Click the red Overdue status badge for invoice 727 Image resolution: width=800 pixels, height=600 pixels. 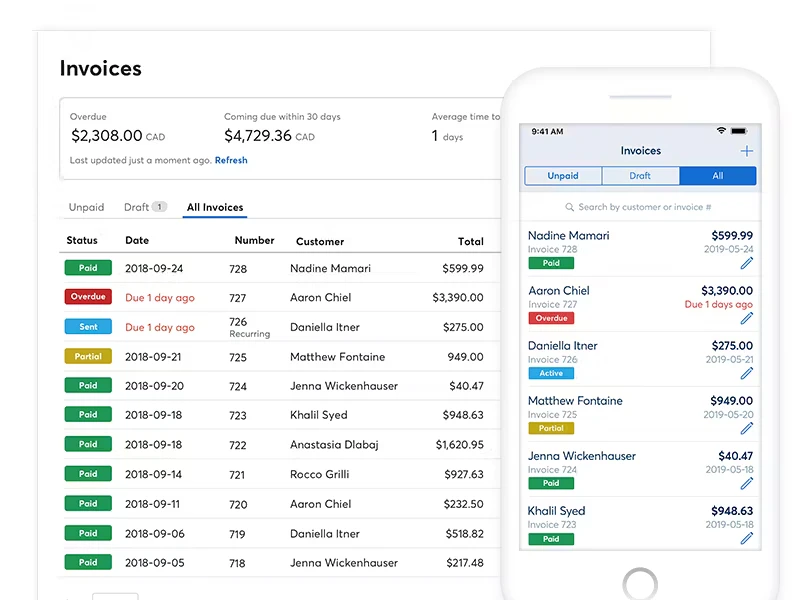click(x=88, y=296)
